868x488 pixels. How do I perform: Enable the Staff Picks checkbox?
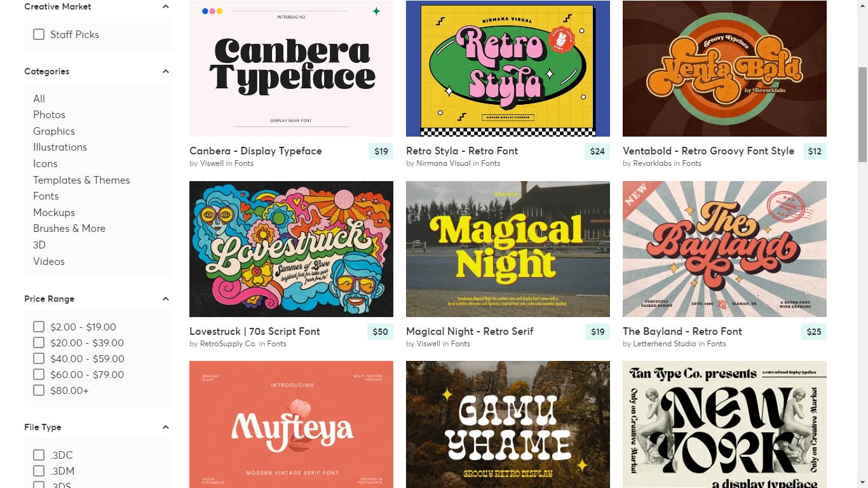coord(39,34)
